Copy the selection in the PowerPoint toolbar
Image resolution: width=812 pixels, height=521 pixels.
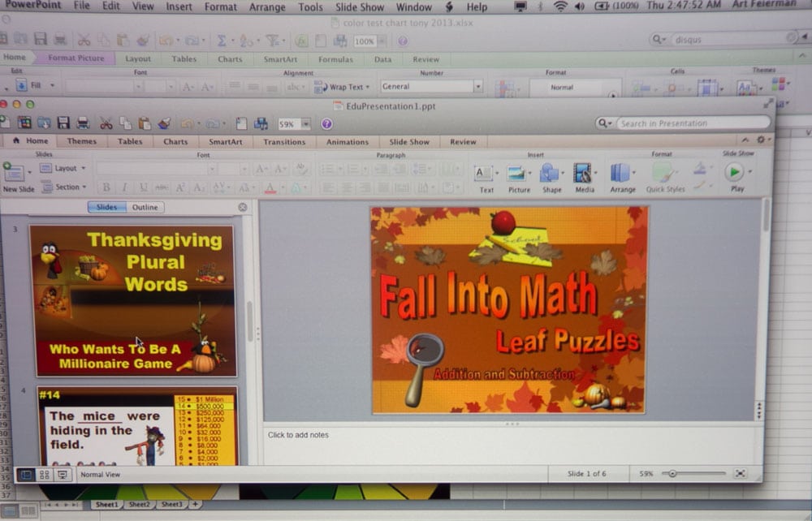point(125,123)
